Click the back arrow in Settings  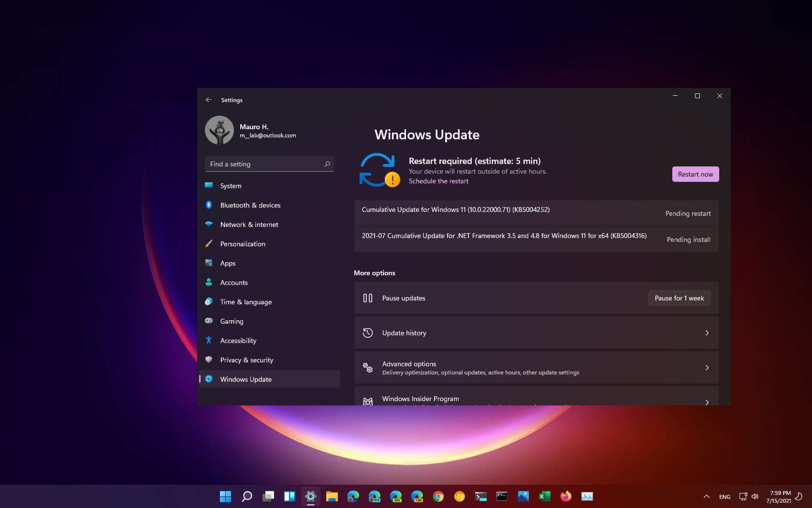(209, 100)
